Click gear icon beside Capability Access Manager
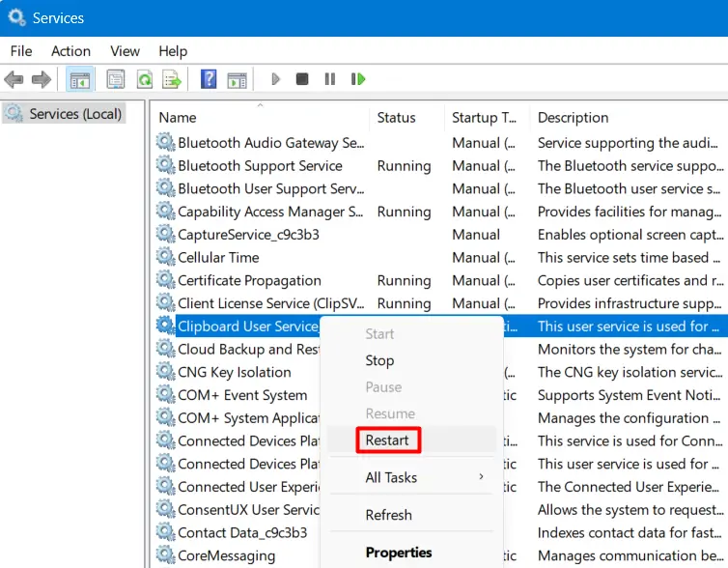Image resolution: width=728 pixels, height=568 pixels. click(165, 211)
